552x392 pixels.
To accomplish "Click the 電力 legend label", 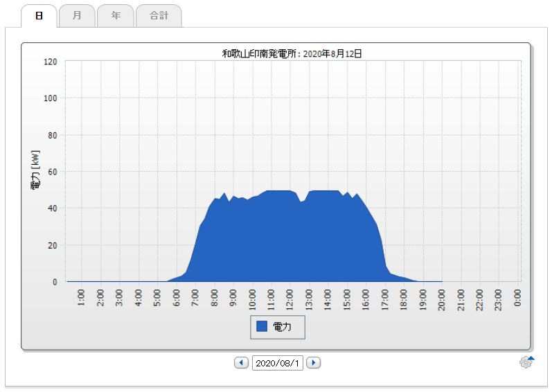I will pyautogui.click(x=282, y=326).
